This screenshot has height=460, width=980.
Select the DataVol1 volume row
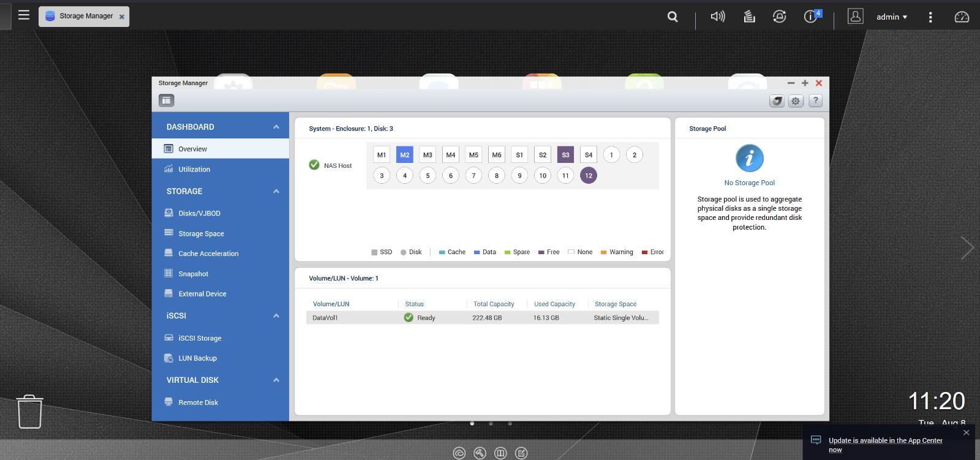483,318
